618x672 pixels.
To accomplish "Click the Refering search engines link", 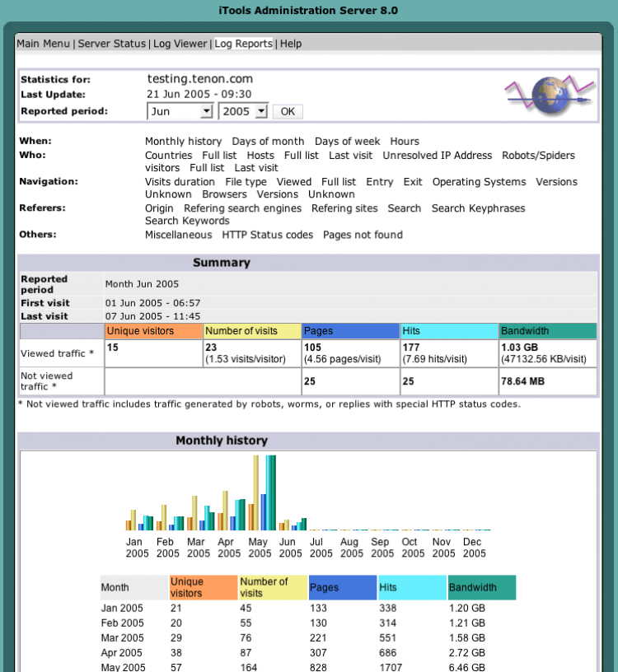I will tap(243, 208).
